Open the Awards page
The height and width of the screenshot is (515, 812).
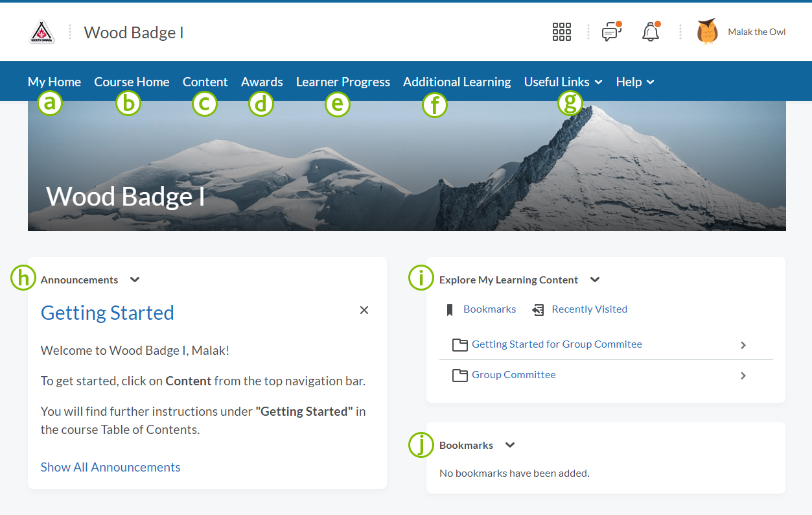tap(262, 82)
